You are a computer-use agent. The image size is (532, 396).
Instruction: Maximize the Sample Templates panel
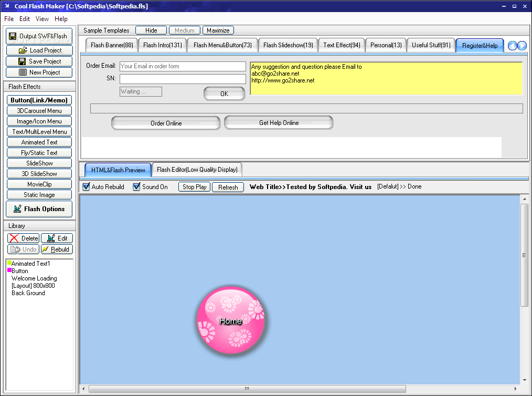click(x=218, y=30)
